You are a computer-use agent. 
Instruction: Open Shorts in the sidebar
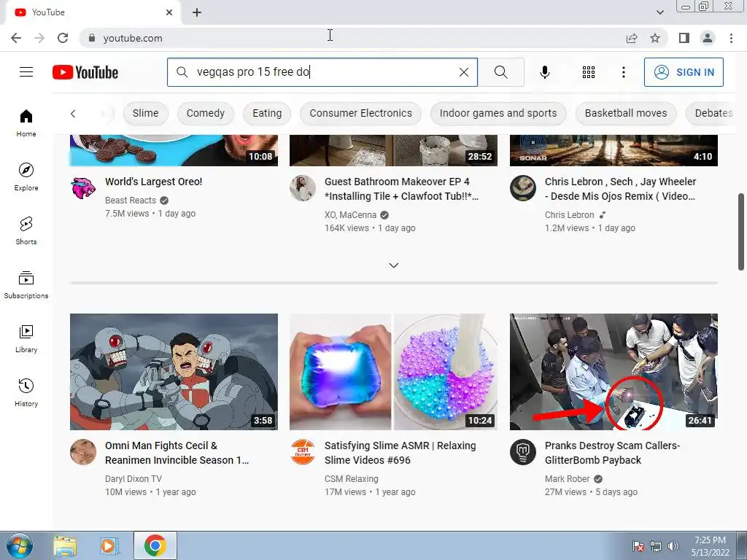(x=26, y=230)
